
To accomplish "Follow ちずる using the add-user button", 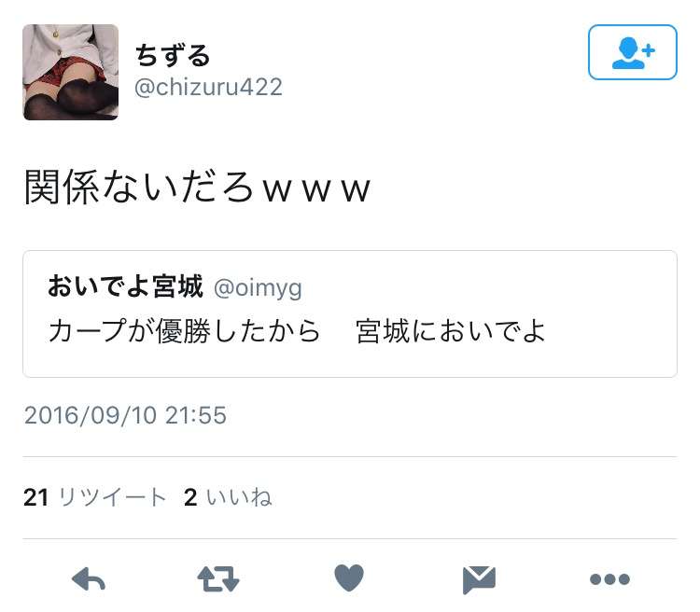I will point(633,52).
